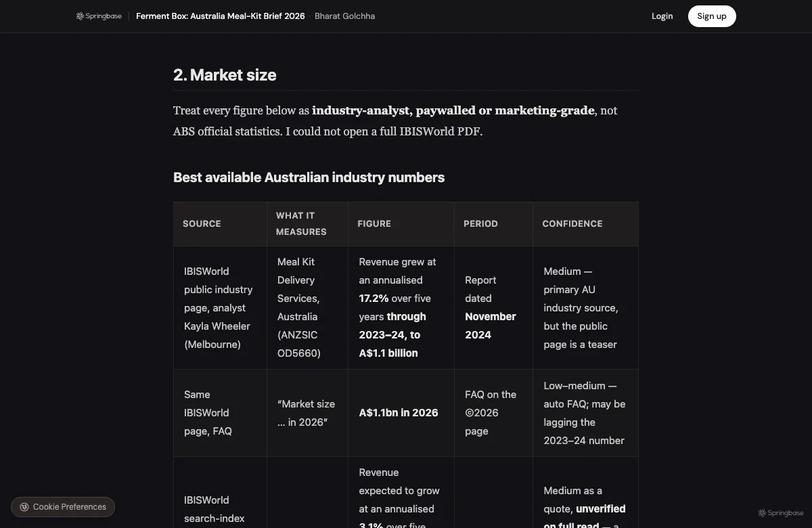Viewport: 812px width, 528px height.
Task: Click the WHAT IT MEASURES column header
Action: pyautogui.click(x=307, y=223)
